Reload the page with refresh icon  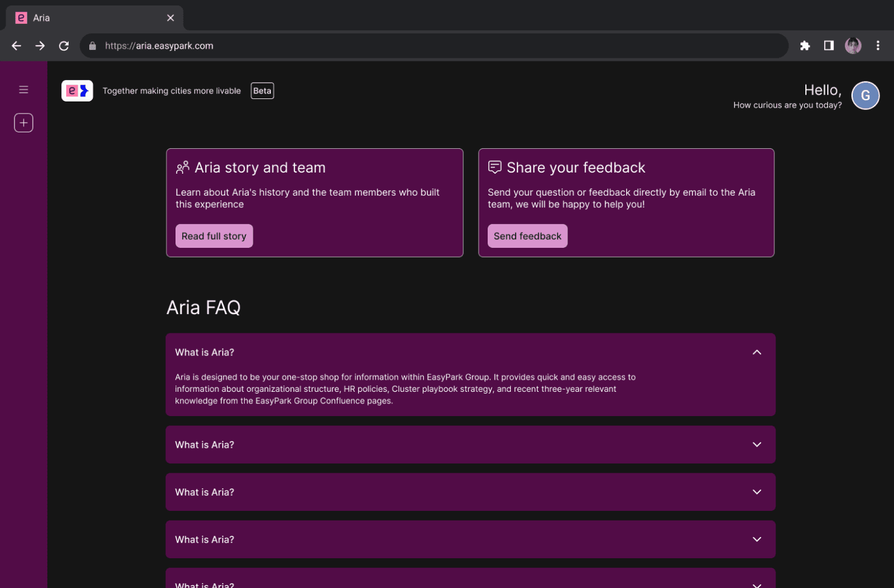point(64,46)
